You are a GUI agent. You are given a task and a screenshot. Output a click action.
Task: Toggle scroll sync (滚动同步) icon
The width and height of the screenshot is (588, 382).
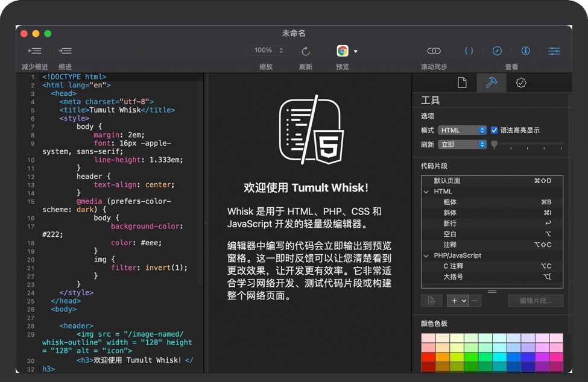(434, 51)
